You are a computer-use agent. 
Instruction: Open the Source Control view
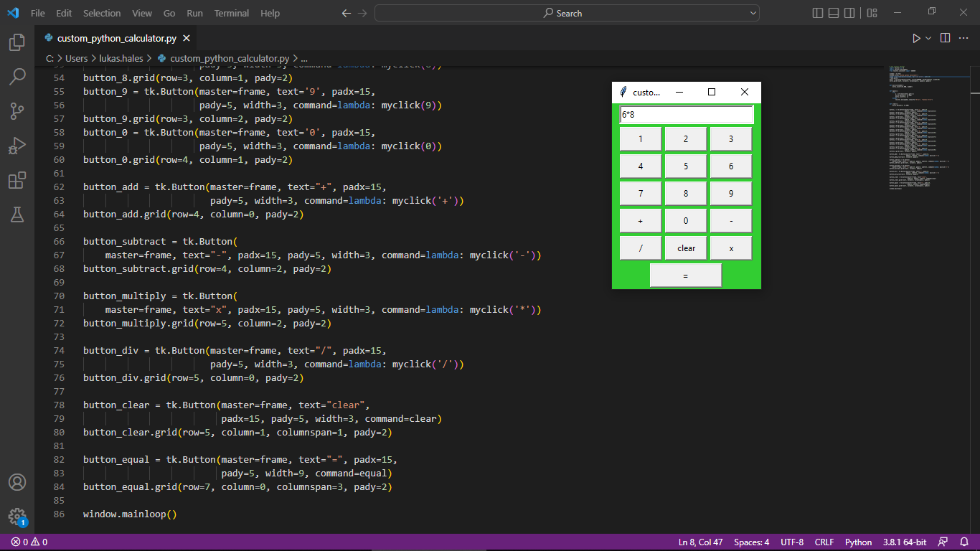[x=17, y=111]
